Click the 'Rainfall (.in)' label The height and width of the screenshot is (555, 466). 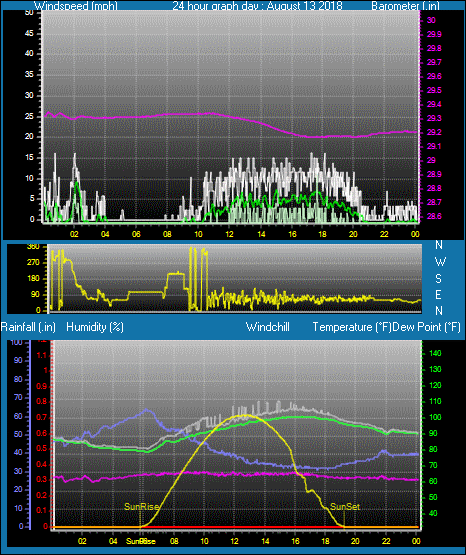28,327
